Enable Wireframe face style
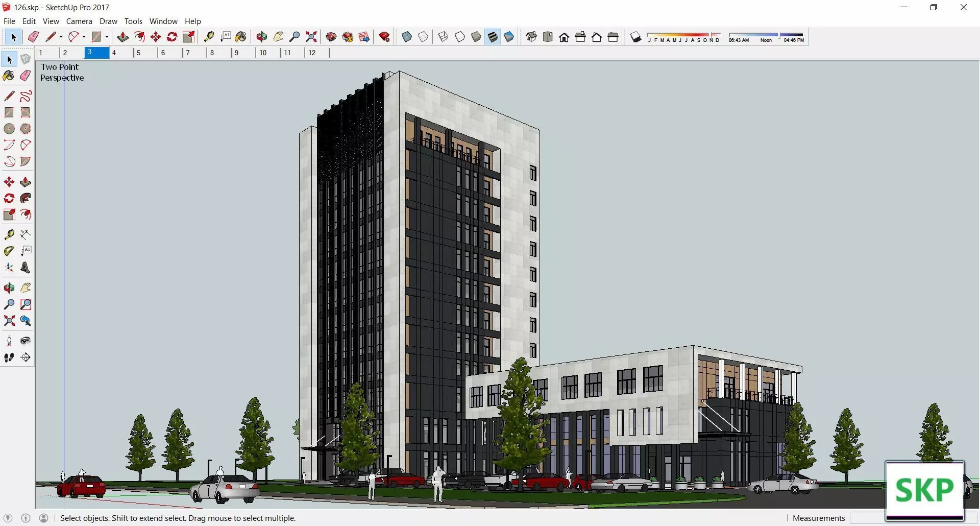980x526 pixels. (444, 37)
